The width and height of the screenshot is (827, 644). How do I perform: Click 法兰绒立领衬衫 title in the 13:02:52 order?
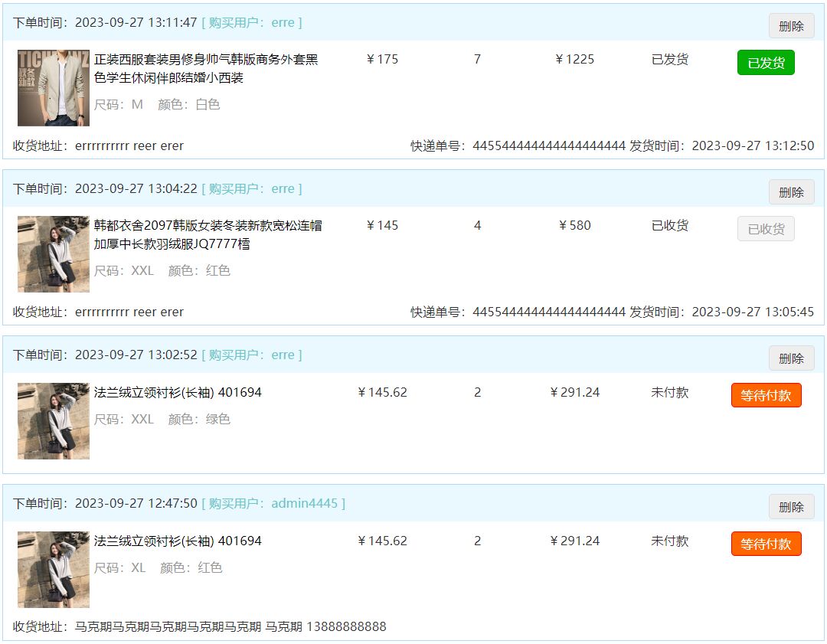(x=178, y=392)
